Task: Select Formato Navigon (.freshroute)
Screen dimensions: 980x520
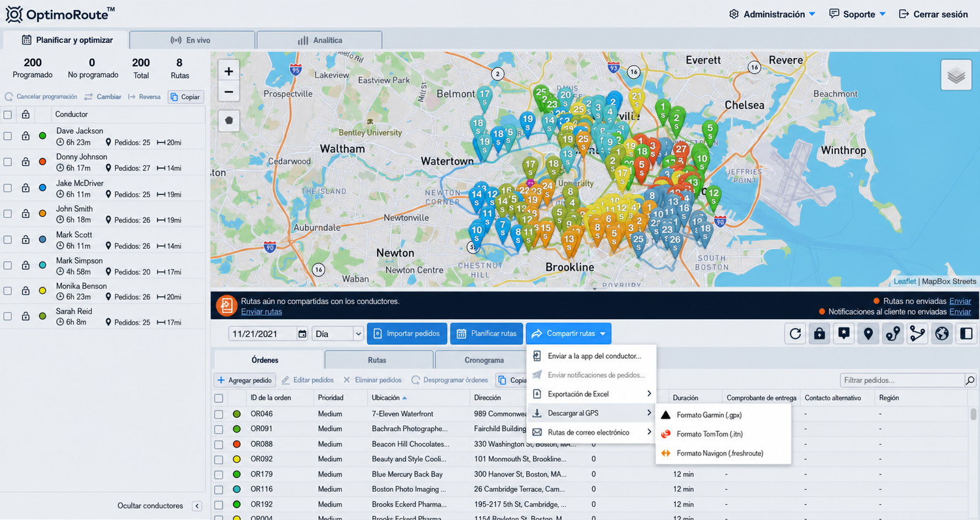Action: pyautogui.click(x=723, y=453)
